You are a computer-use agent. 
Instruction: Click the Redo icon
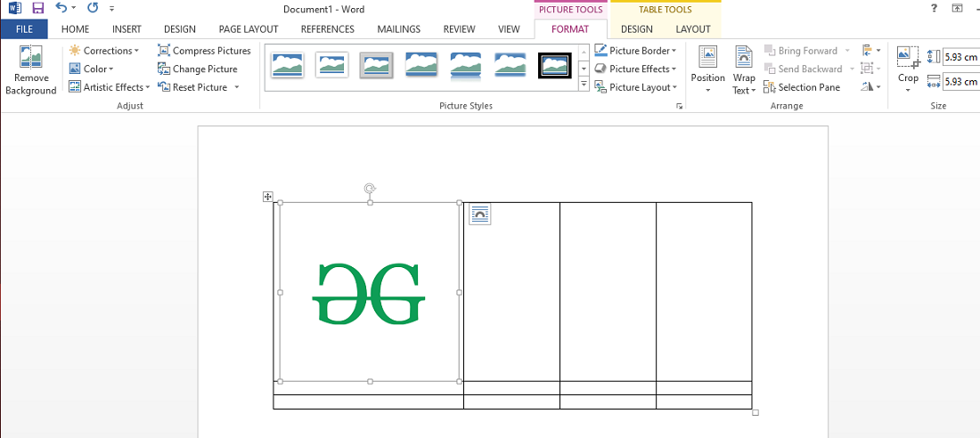[x=93, y=8]
